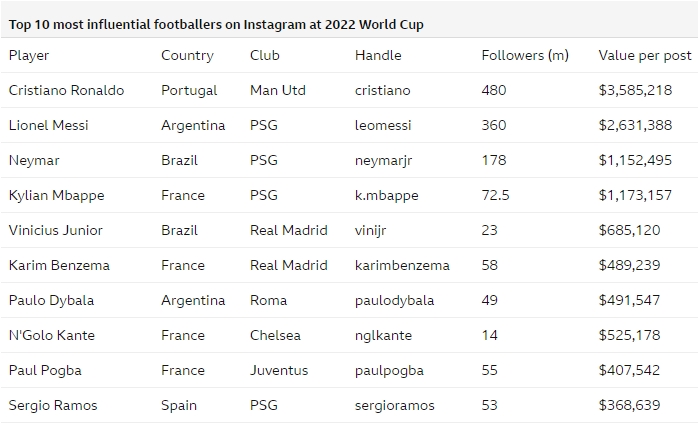Image resolution: width=698 pixels, height=431 pixels.
Task: Select the Lionel Messi player cell
Action: click(49, 125)
